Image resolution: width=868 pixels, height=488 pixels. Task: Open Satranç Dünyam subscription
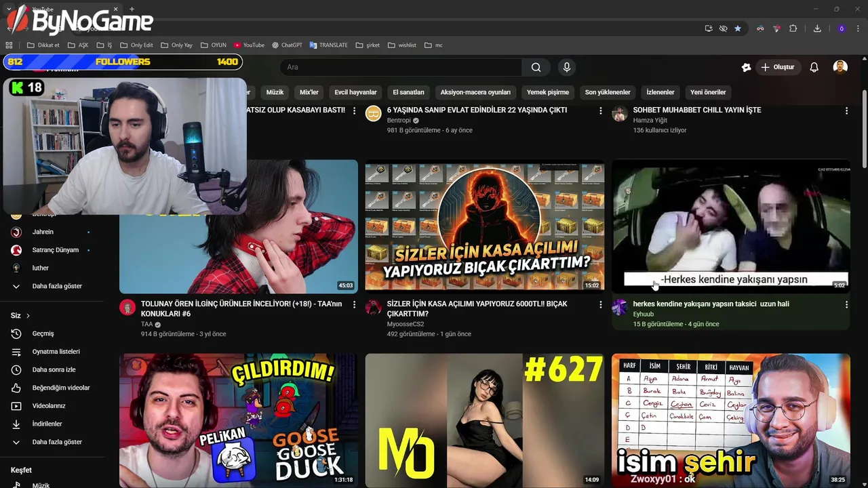(x=53, y=250)
